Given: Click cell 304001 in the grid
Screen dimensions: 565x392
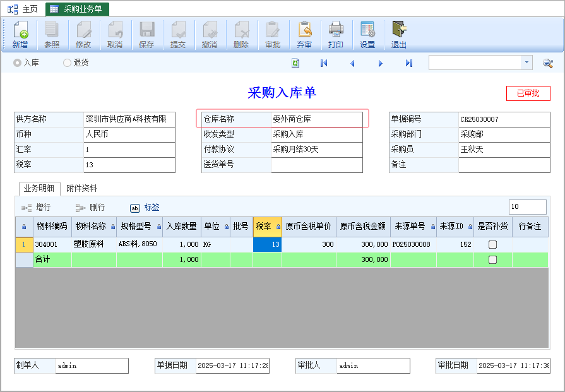Looking at the screenshot, I should click(52, 245).
